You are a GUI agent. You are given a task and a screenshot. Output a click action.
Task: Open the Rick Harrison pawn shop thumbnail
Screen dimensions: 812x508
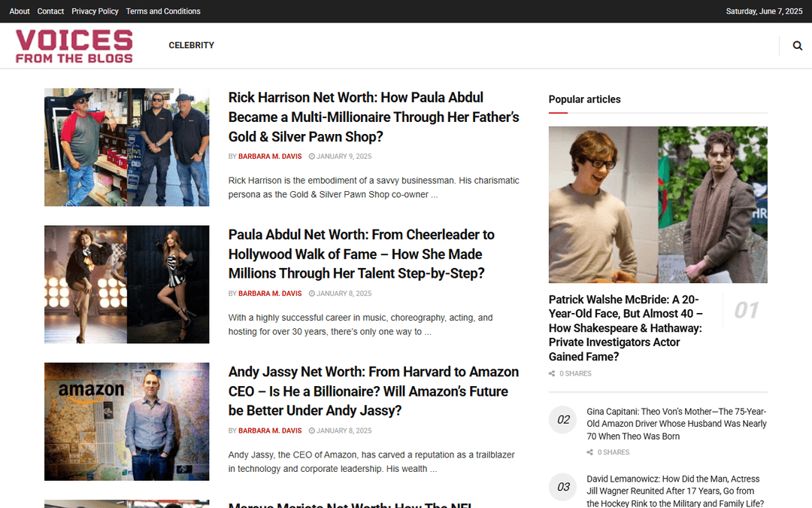point(127,148)
